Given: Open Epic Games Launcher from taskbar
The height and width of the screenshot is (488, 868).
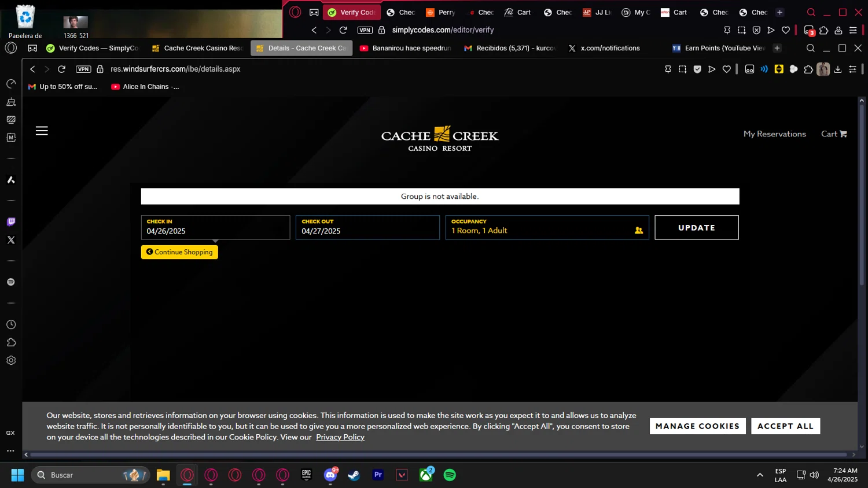Looking at the screenshot, I should click(307, 475).
